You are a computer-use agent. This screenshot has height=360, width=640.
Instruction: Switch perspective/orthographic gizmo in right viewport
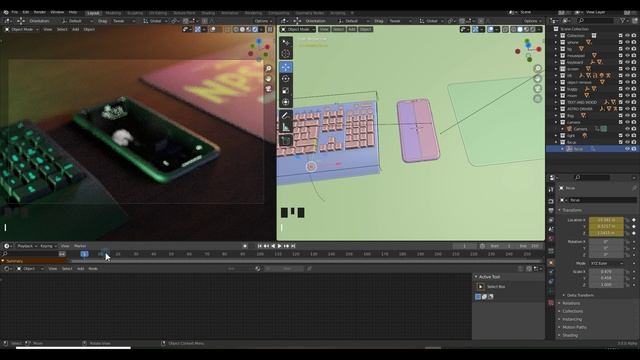pyautogui.click(x=538, y=98)
